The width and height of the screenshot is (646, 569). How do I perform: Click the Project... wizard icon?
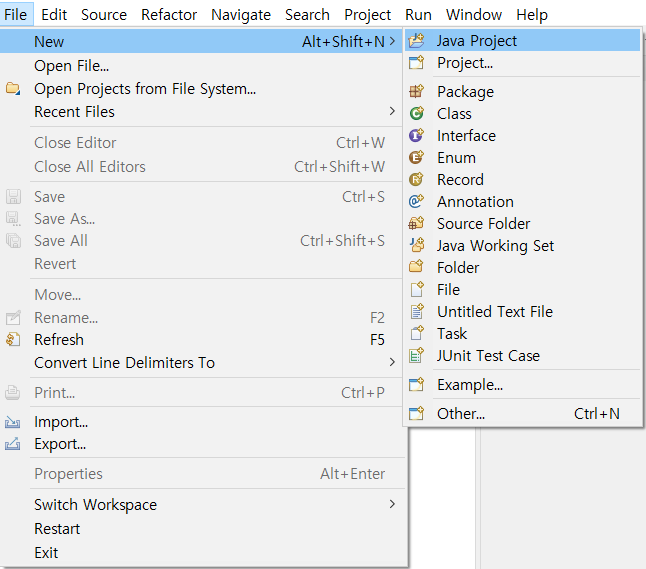[x=417, y=63]
